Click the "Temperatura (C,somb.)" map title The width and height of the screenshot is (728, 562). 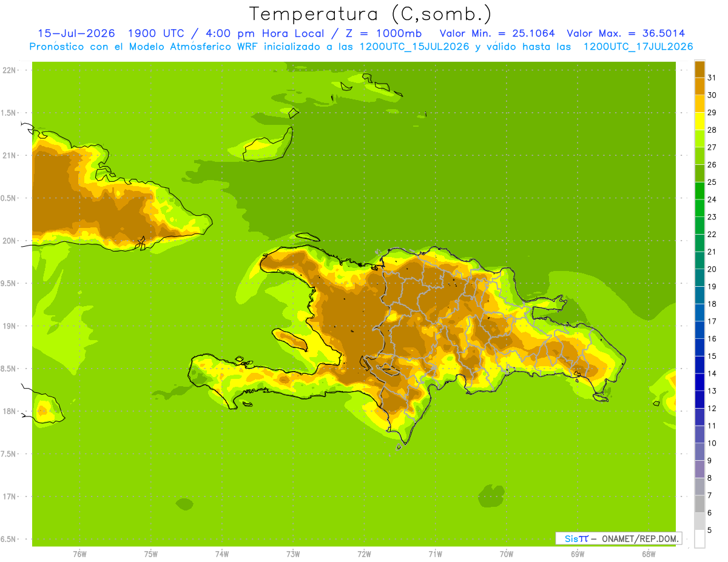(x=371, y=13)
